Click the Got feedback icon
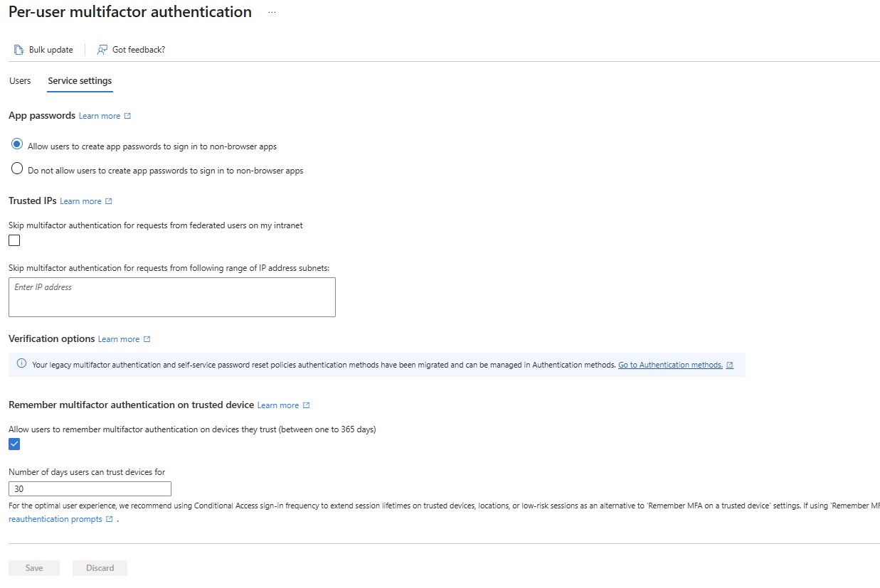 pos(102,50)
